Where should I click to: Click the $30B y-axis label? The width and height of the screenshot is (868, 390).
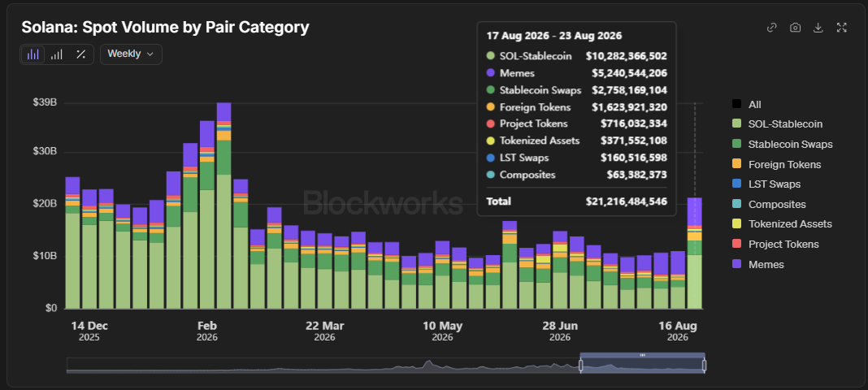tap(45, 152)
